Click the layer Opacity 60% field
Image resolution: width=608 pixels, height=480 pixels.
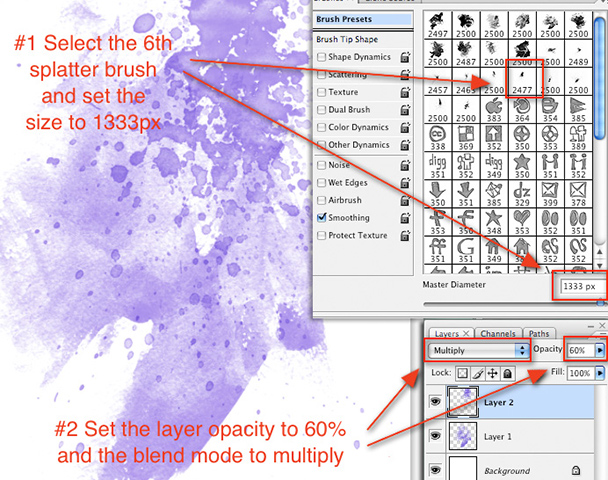pyautogui.click(x=581, y=351)
